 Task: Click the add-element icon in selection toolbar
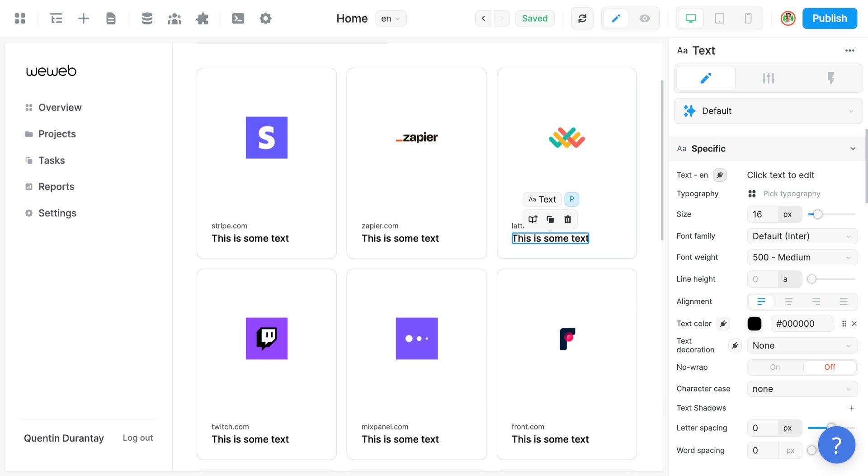click(x=533, y=219)
